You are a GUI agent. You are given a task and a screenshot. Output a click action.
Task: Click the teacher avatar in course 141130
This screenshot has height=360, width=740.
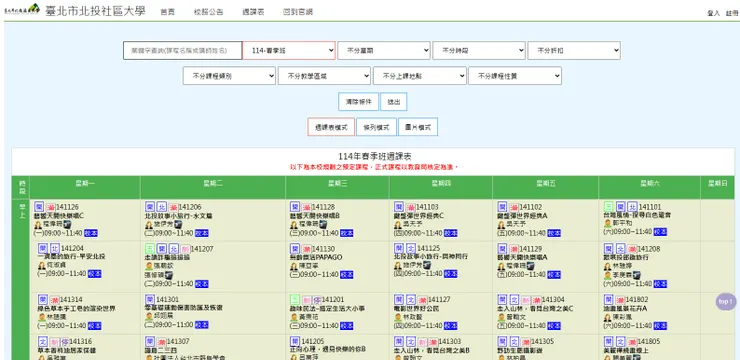294,266
